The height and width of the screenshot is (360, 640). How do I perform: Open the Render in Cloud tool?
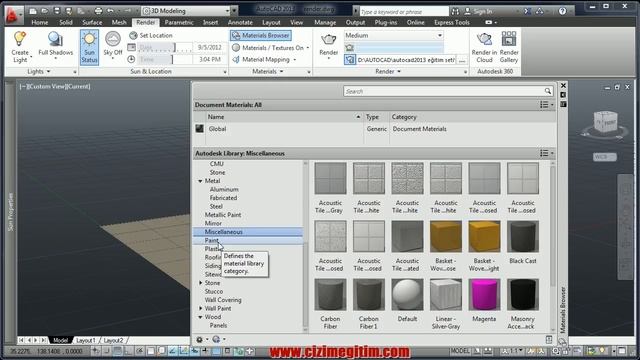(x=484, y=47)
